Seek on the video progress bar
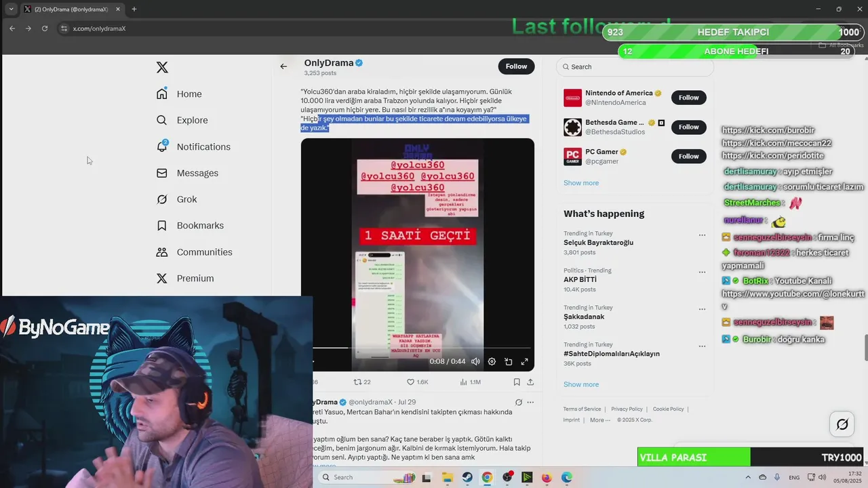Viewport: 868px width, 488px height. point(420,348)
